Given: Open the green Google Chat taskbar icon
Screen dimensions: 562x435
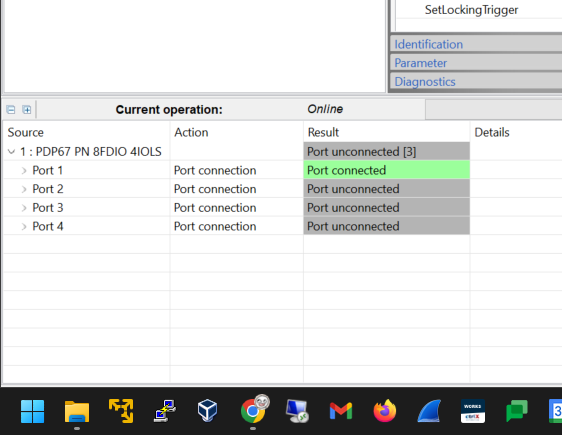Looking at the screenshot, I should pyautogui.click(x=517, y=411).
